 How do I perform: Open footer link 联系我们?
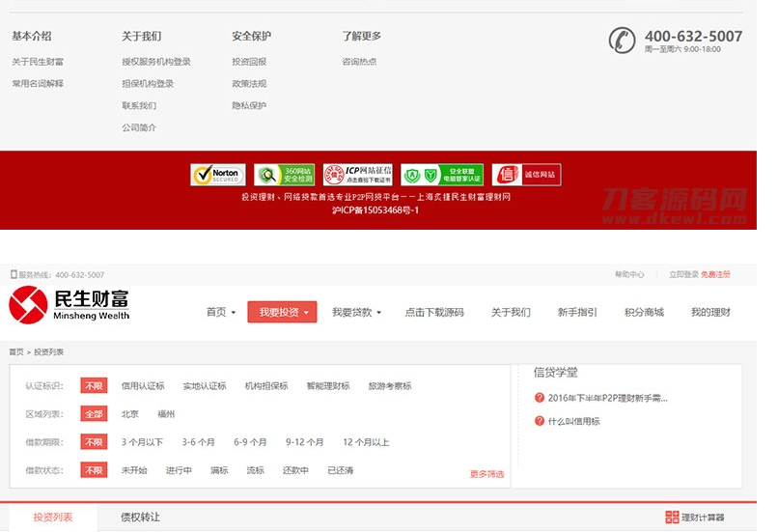[x=139, y=105]
